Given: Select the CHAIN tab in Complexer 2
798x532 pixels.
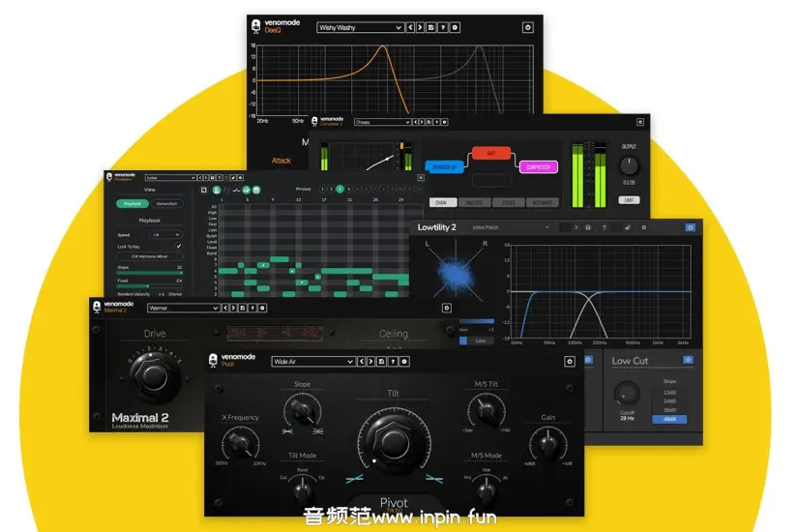Looking at the screenshot, I should pyautogui.click(x=442, y=202).
